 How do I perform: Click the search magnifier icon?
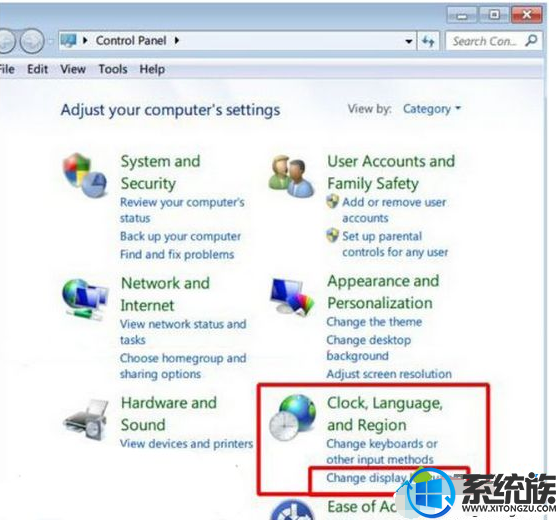pyautogui.click(x=531, y=41)
